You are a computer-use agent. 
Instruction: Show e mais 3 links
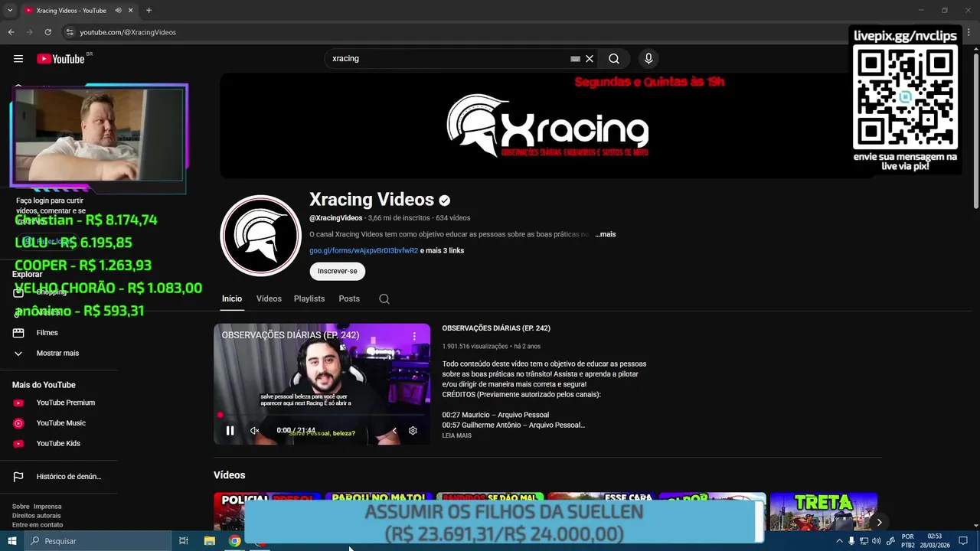[x=442, y=250]
